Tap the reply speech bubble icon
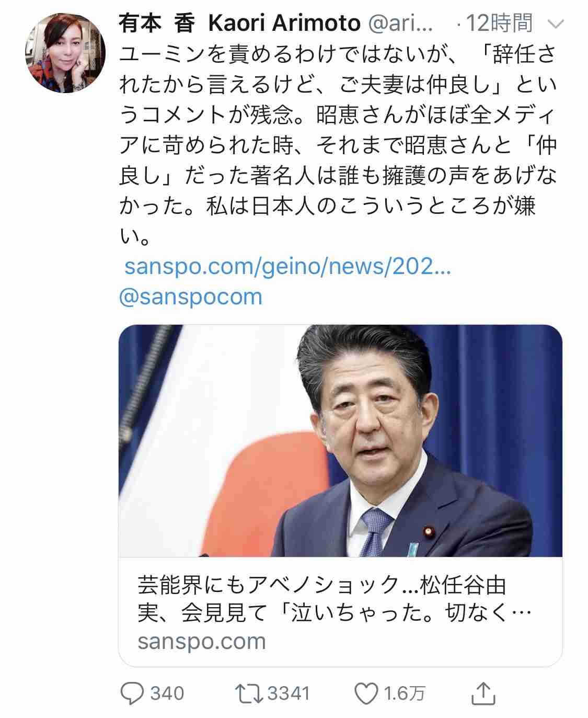The width and height of the screenshot is (588, 718). click(132, 693)
